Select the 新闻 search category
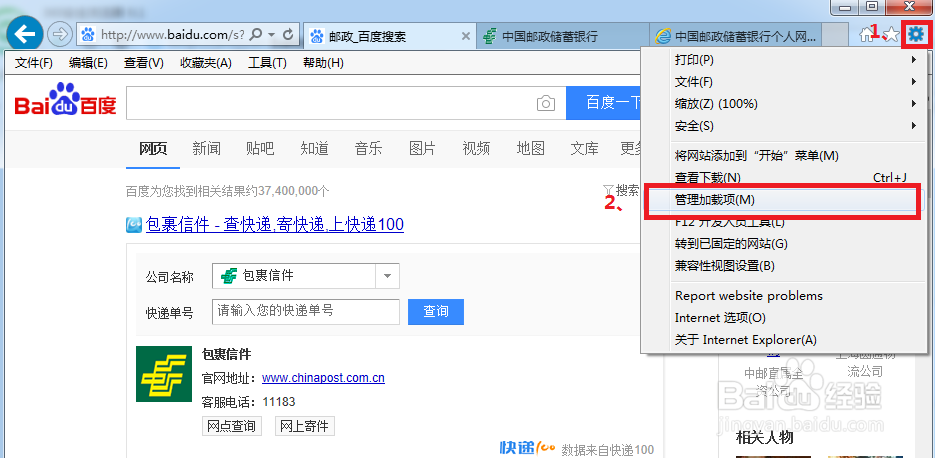Screen dimensions: 935x458 pyautogui.click(x=206, y=148)
